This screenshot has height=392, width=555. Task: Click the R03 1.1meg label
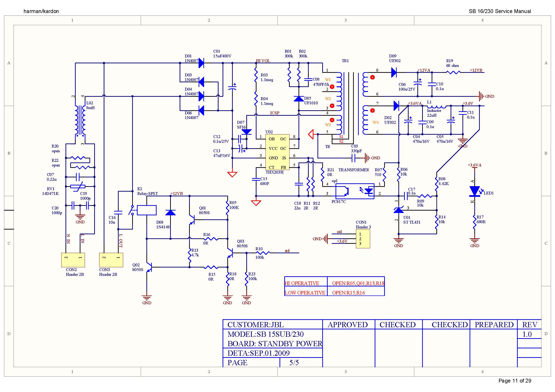pos(267,77)
